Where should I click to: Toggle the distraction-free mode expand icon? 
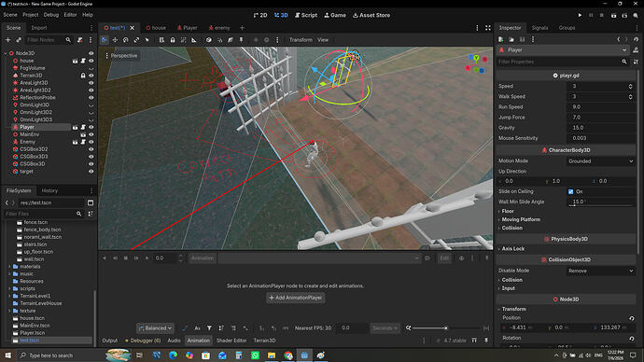pos(488,28)
